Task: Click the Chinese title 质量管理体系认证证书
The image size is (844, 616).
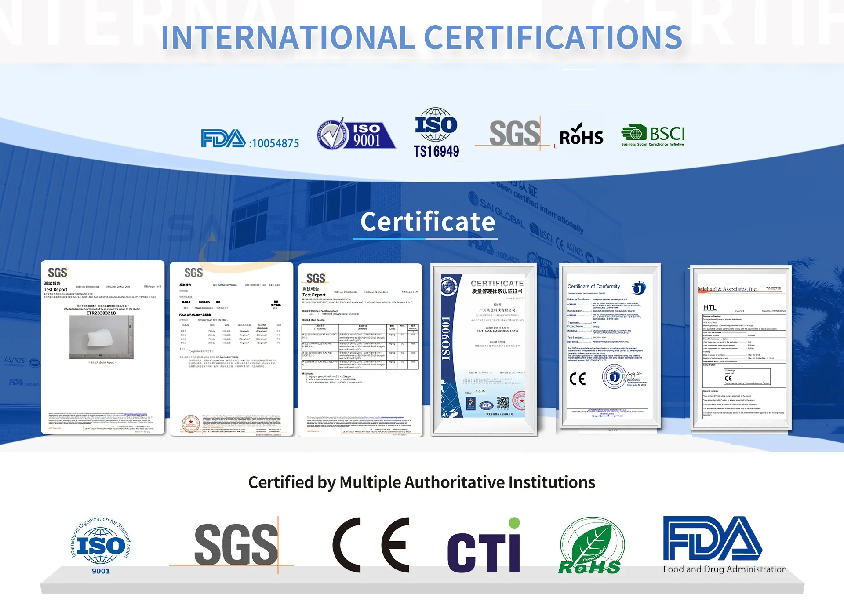Action: point(497,291)
